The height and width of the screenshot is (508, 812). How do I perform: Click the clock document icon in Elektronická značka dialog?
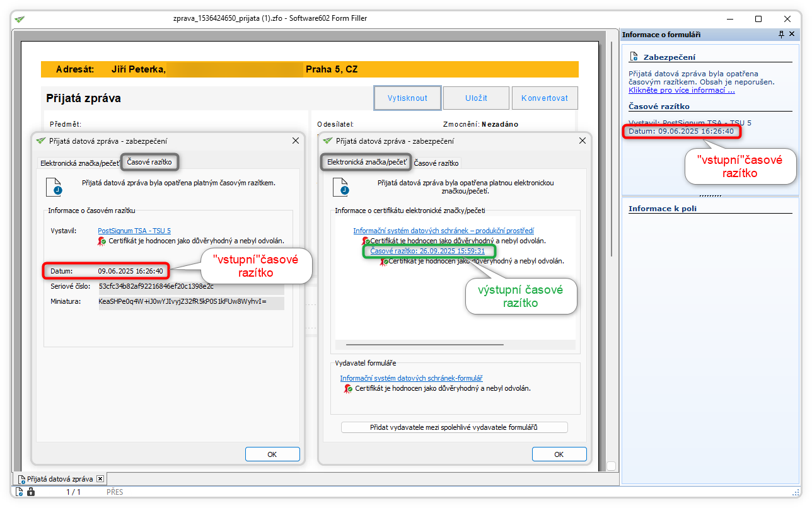pos(341,187)
